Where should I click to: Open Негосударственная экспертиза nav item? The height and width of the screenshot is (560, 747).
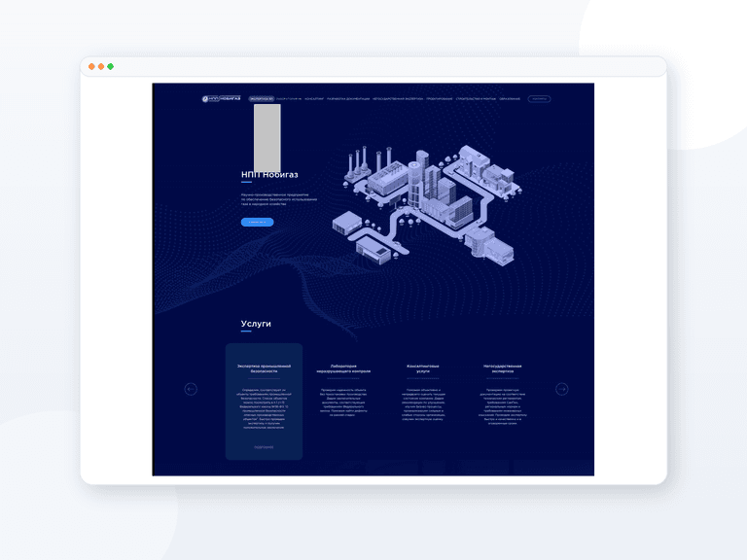point(398,99)
